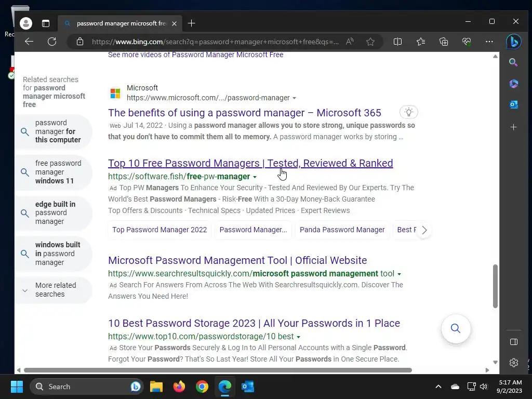Open Bing Chat sidebar button
532x399 pixels.
click(x=513, y=42)
